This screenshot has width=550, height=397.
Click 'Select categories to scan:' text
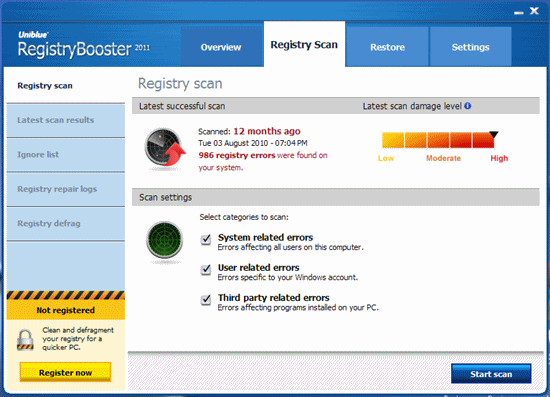244,217
